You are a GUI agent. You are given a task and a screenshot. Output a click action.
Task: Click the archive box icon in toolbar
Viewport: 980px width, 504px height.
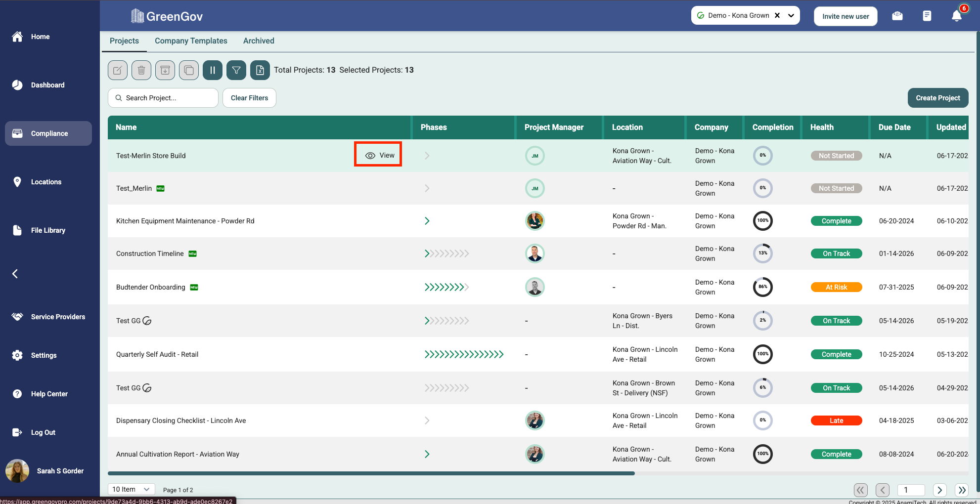[165, 70]
